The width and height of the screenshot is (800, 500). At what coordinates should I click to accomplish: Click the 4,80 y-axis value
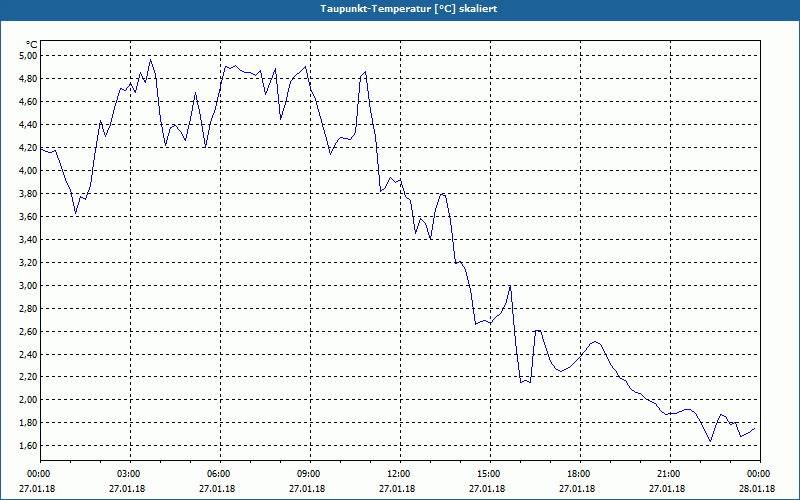pyautogui.click(x=29, y=79)
